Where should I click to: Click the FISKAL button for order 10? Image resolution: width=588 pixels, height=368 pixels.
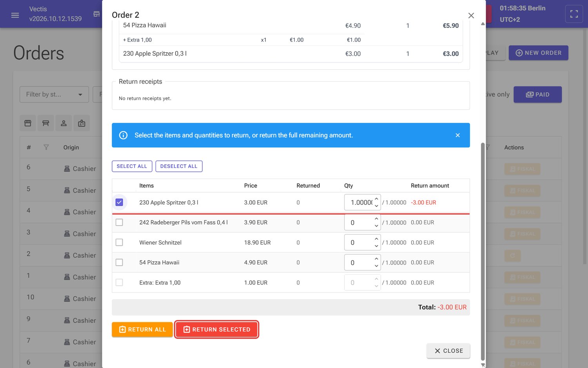pyautogui.click(x=523, y=299)
